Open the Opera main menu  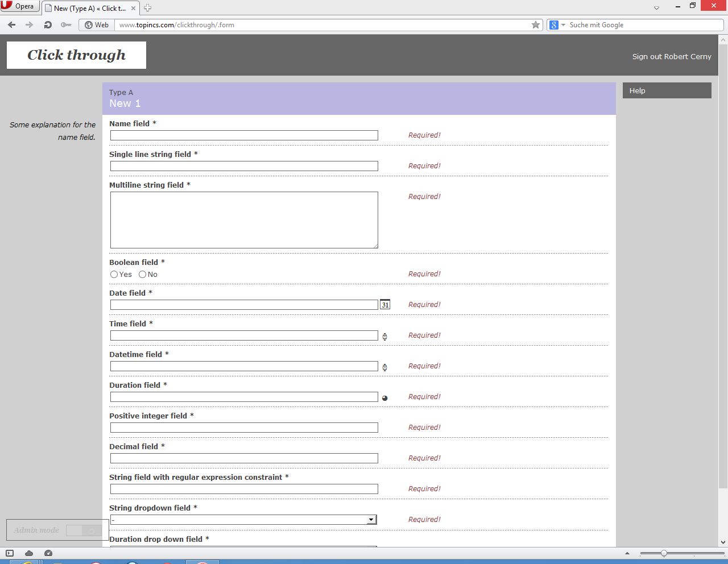[19, 6]
